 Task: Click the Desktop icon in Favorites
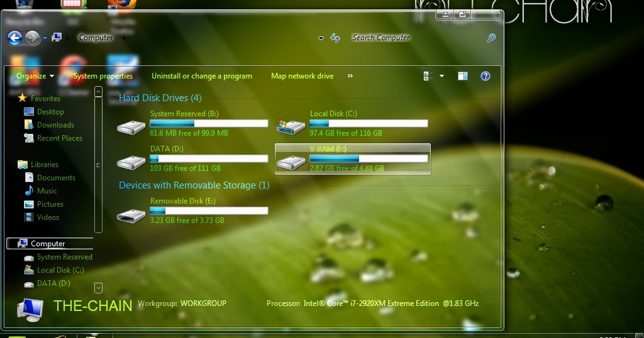coord(29,112)
